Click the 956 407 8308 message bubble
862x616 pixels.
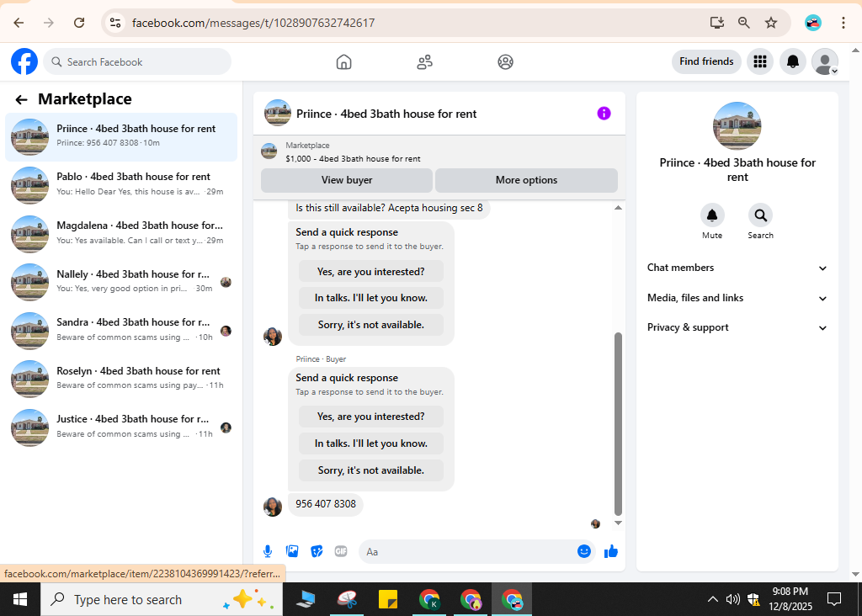[x=326, y=504]
